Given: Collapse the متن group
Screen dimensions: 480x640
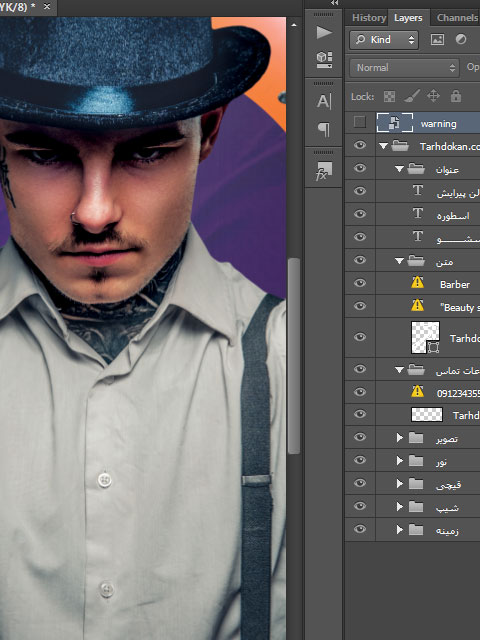Looking at the screenshot, I should pyautogui.click(x=399, y=260).
